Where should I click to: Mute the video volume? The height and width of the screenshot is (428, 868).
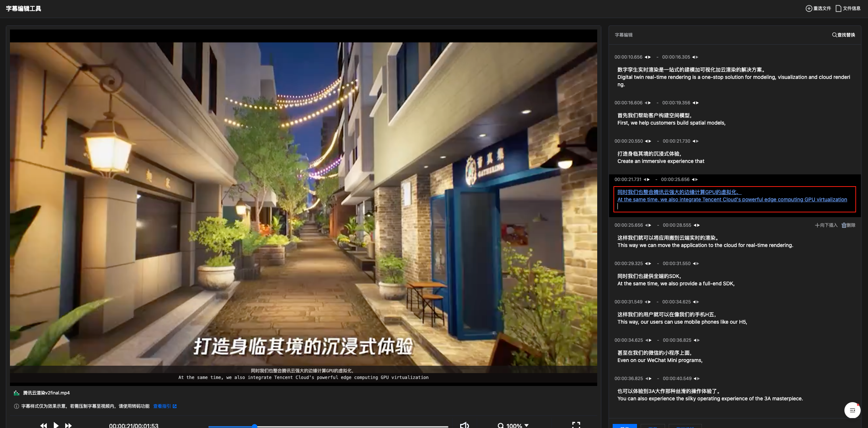coord(464,425)
